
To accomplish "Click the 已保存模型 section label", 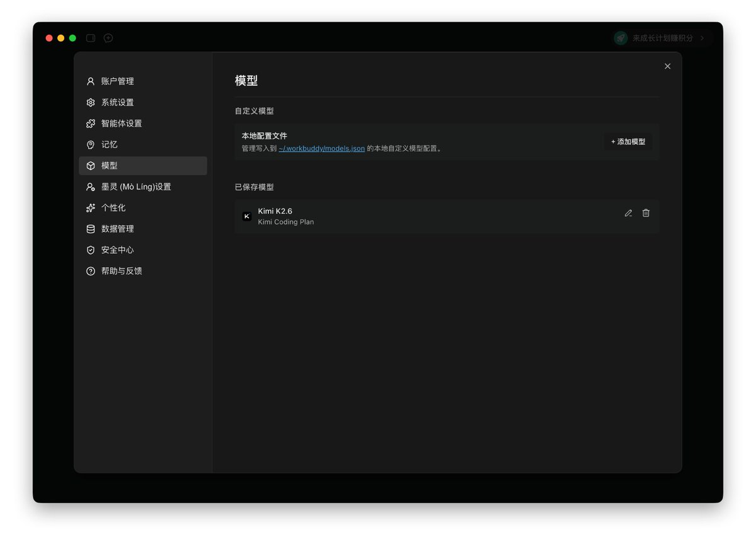I will [255, 187].
